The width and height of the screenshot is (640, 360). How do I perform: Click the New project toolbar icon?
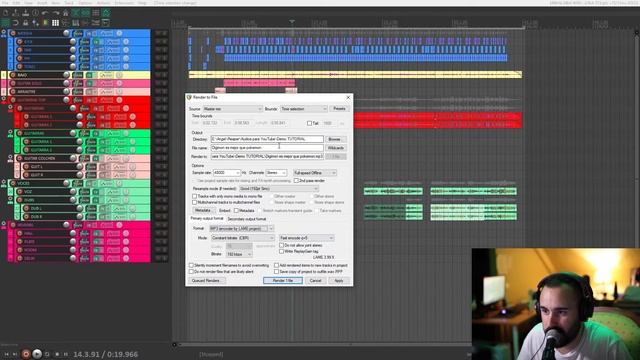pyautogui.click(x=6, y=13)
